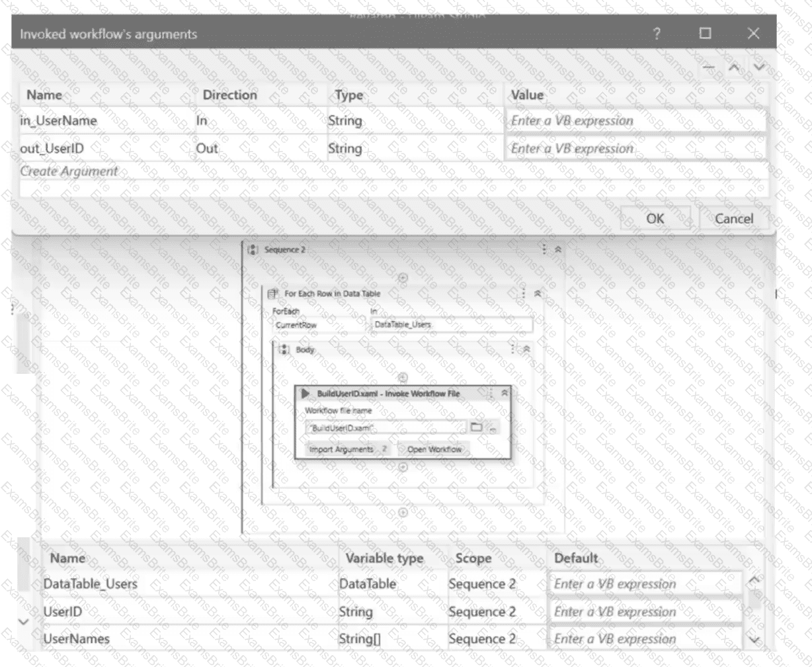Image resolution: width=812 pixels, height=667 pixels.
Task: Open options menu of For Each Row activity
Action: point(523,293)
